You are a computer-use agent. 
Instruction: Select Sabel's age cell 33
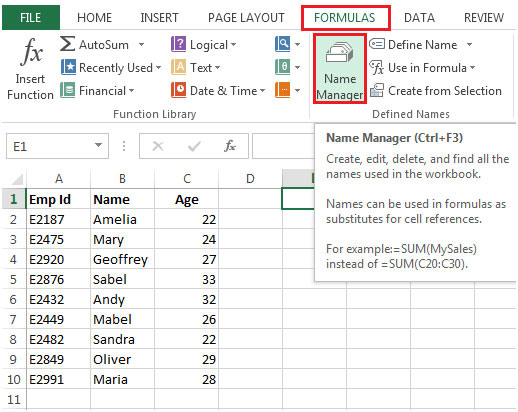187,279
